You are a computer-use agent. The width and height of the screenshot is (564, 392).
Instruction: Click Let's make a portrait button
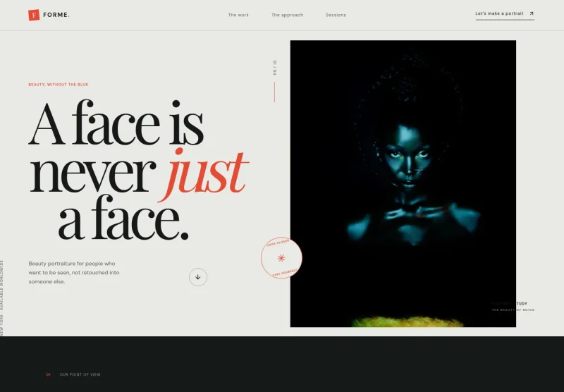(x=505, y=14)
